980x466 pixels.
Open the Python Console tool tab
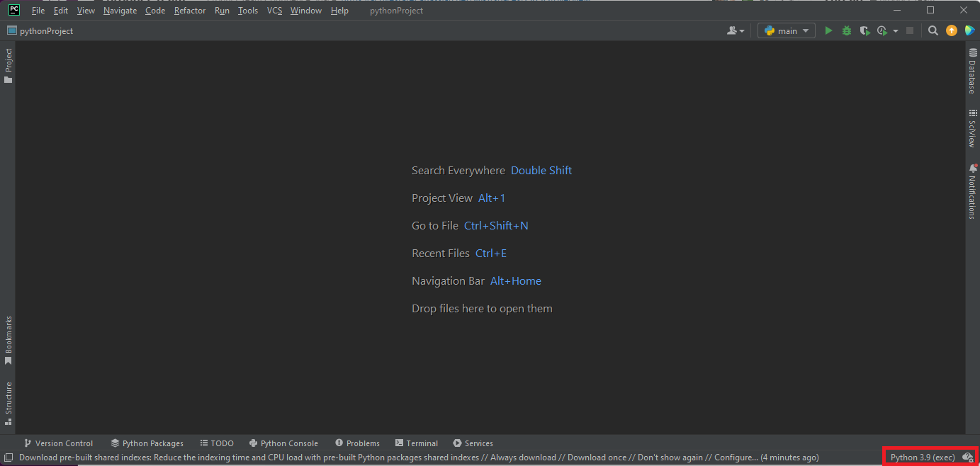point(283,443)
